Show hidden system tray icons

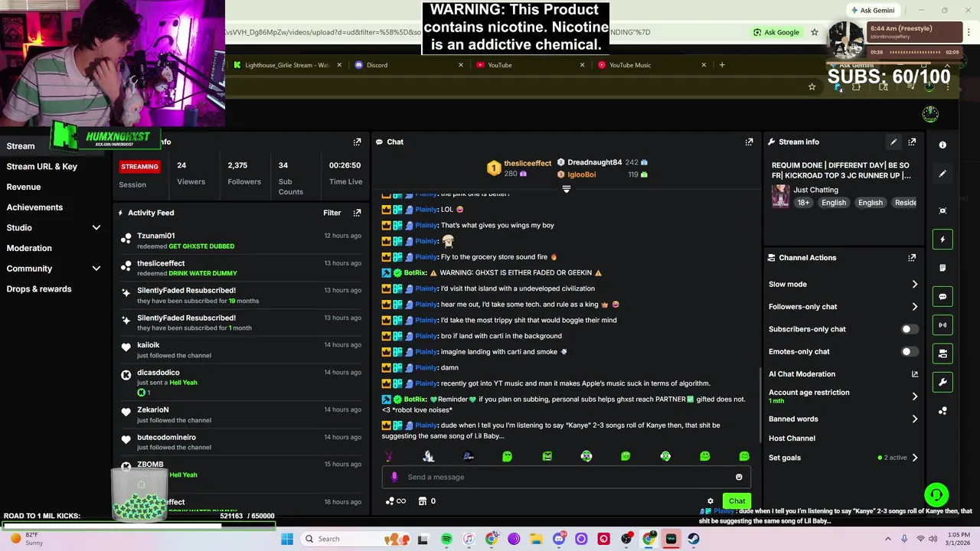(888, 539)
